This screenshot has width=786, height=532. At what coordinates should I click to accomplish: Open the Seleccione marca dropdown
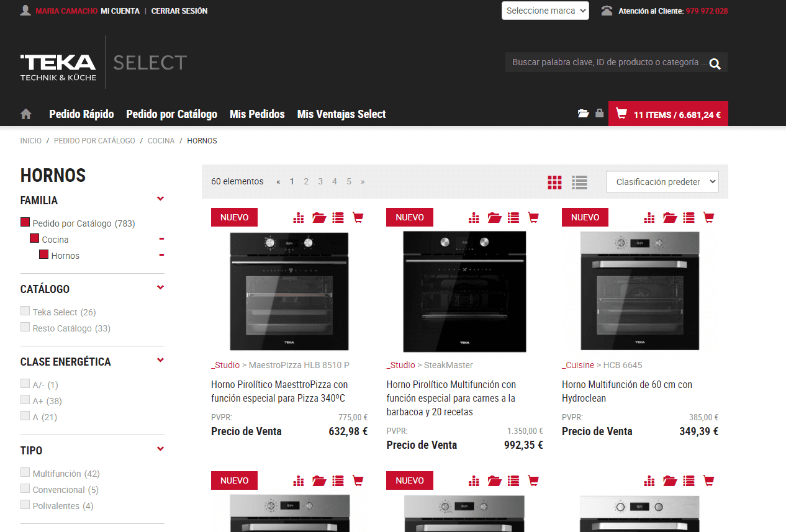point(545,11)
